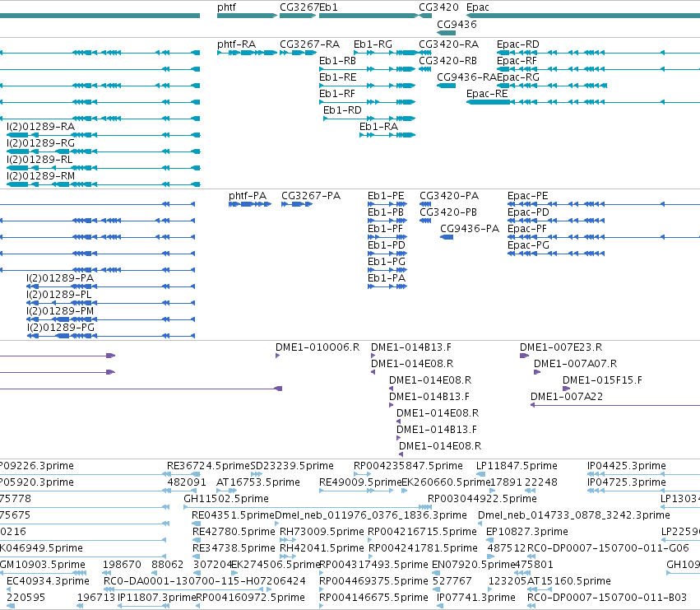Screen dimensions: 700x610
Task: Click the CG3267-PA CDS label
Action: [x=311, y=196]
